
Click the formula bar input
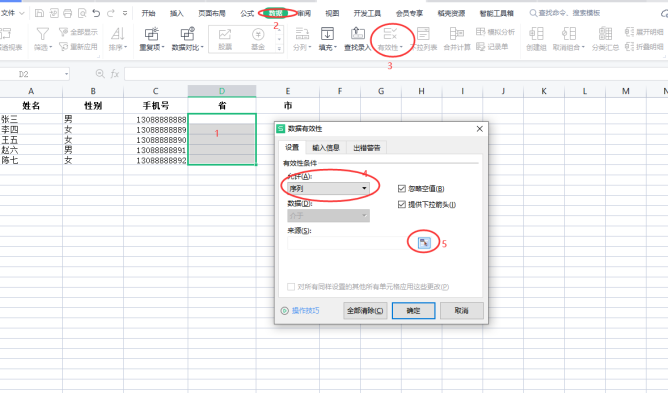click(x=396, y=74)
